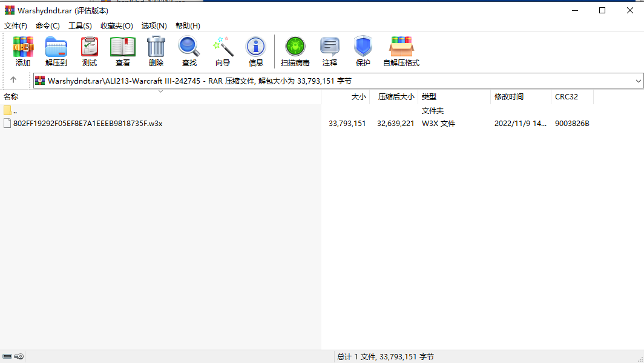Click the SFX (自解压格式) icon
The width and height of the screenshot is (644, 363).
[x=401, y=51]
